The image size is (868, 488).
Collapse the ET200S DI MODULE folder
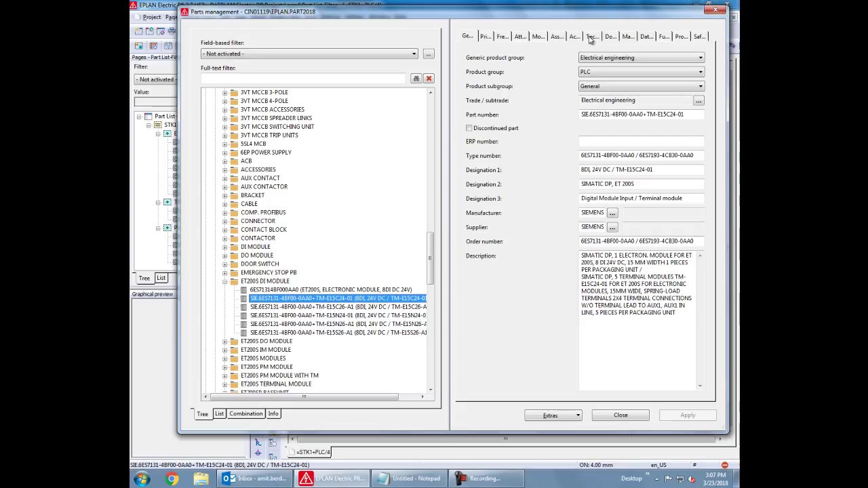coord(224,281)
